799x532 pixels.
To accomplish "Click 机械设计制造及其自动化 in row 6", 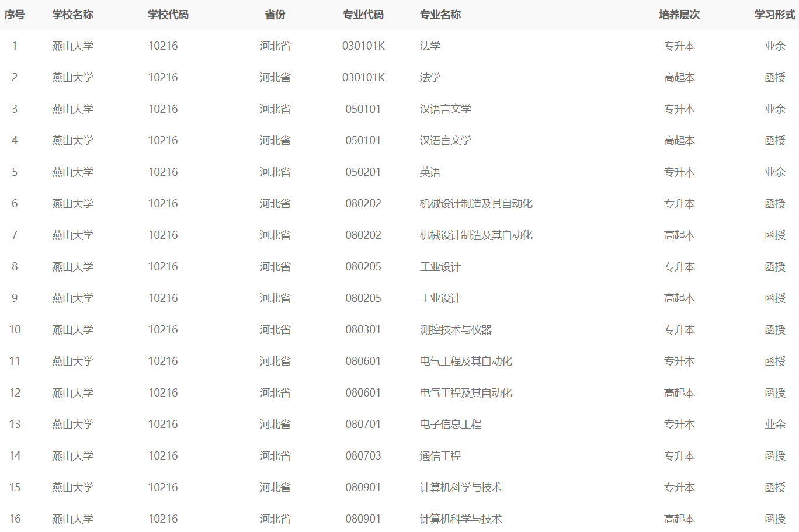I will tap(476, 204).
